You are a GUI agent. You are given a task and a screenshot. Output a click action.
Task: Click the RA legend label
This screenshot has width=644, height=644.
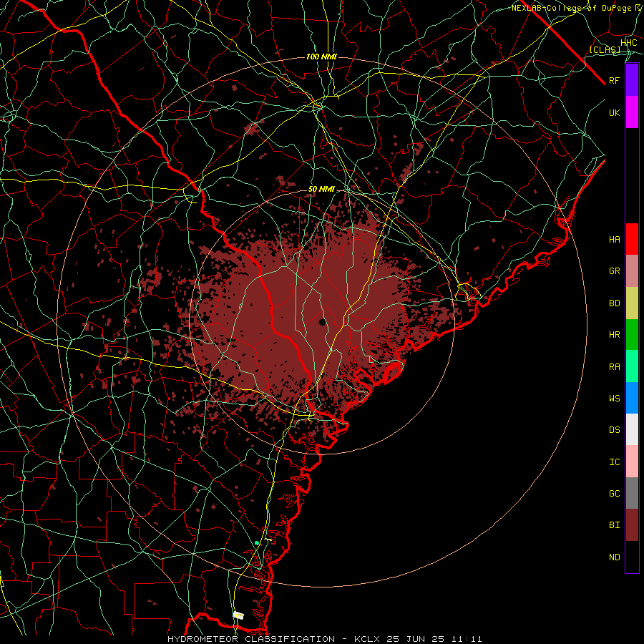(x=615, y=367)
